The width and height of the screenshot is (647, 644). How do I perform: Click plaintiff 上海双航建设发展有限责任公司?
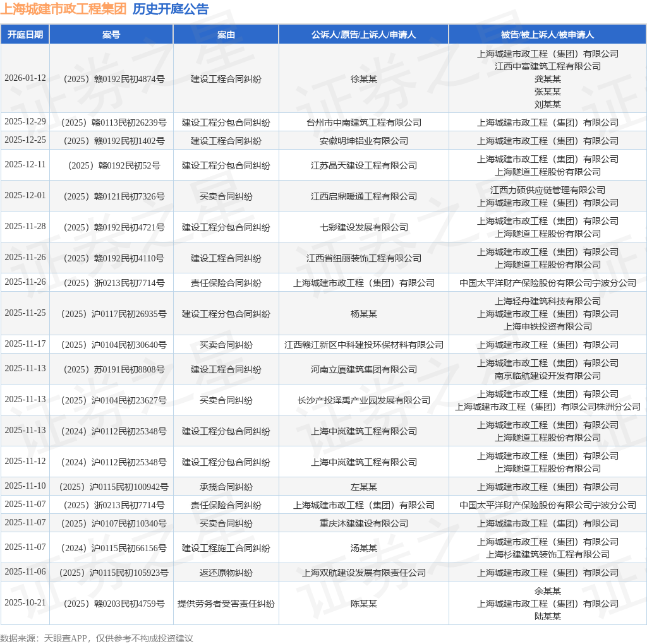tap(363, 573)
